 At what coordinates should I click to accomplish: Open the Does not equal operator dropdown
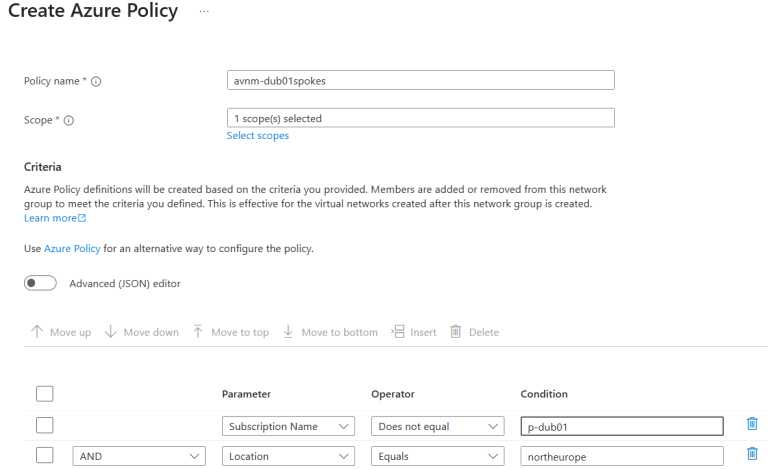coord(437,426)
